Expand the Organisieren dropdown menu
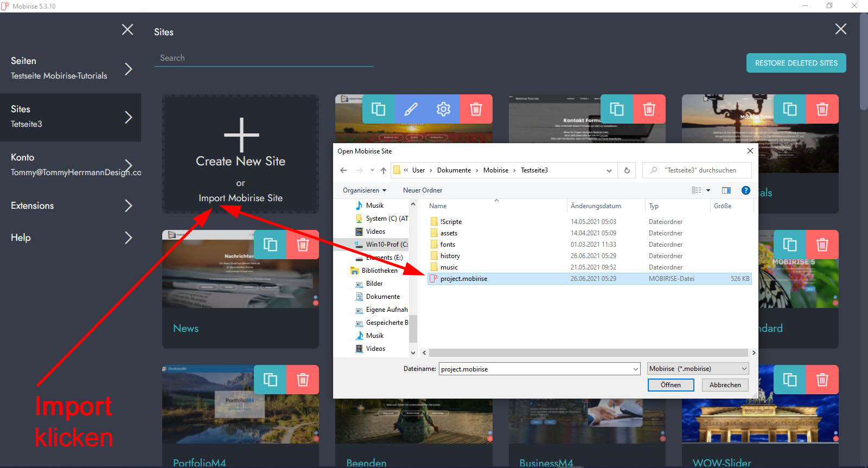 coord(365,190)
